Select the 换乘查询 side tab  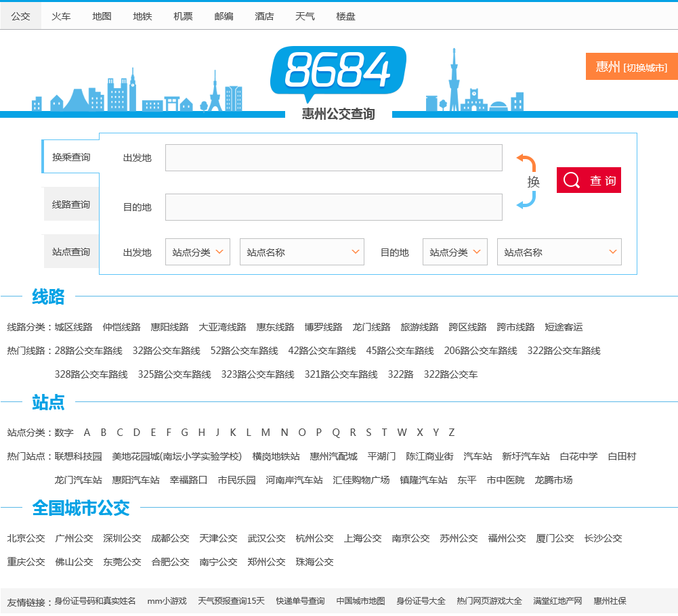point(71,157)
